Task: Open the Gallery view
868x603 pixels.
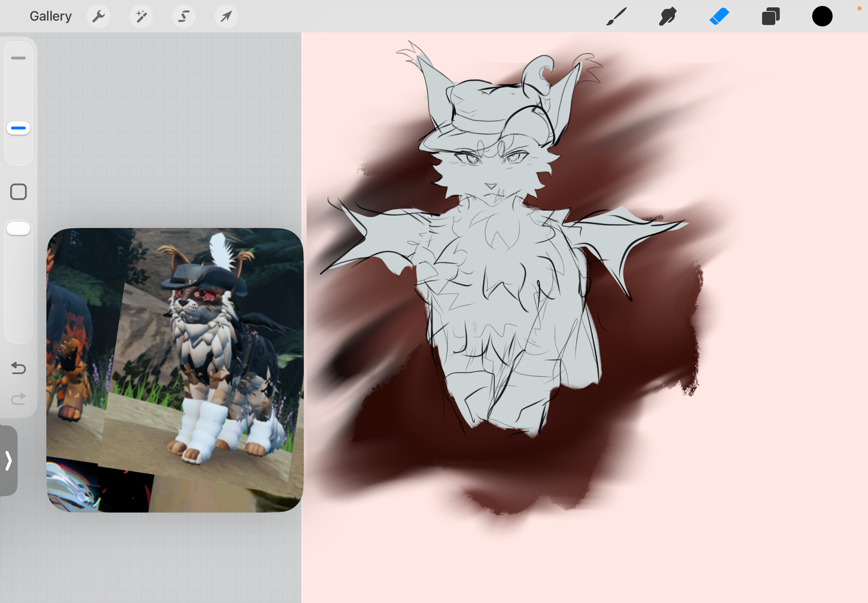Action: pyautogui.click(x=50, y=16)
